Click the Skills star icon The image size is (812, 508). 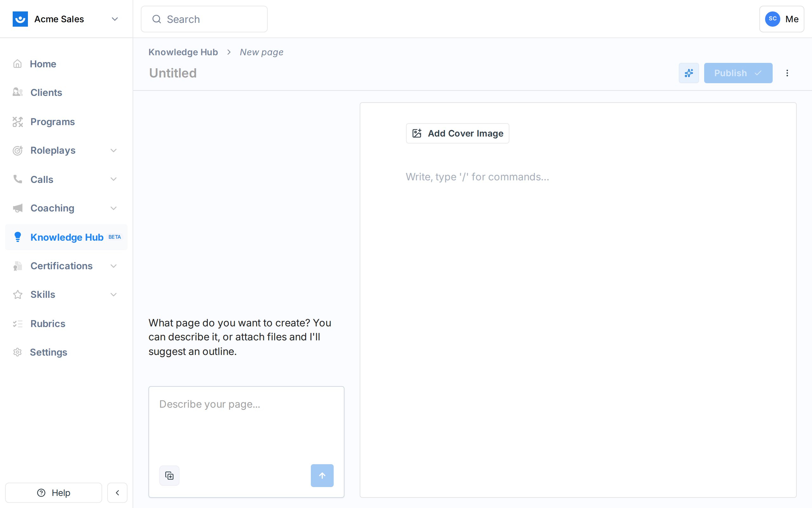coord(17,294)
